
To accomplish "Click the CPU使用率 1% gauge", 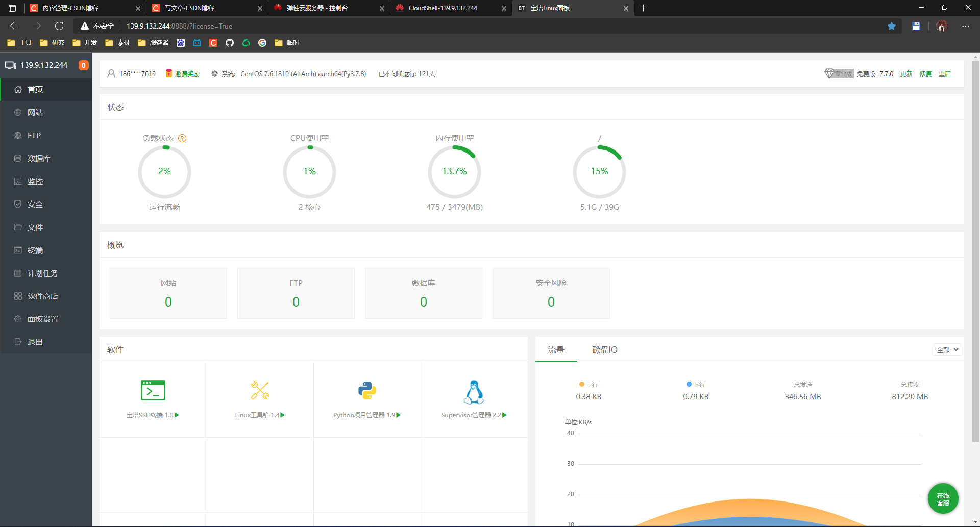I will (309, 172).
